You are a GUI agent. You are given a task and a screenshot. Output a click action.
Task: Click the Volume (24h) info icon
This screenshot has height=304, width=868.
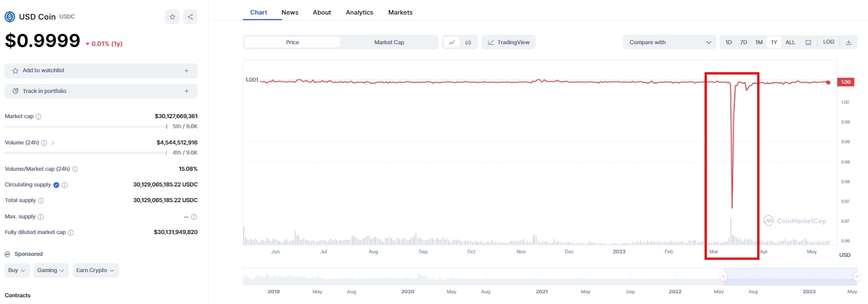[44, 143]
